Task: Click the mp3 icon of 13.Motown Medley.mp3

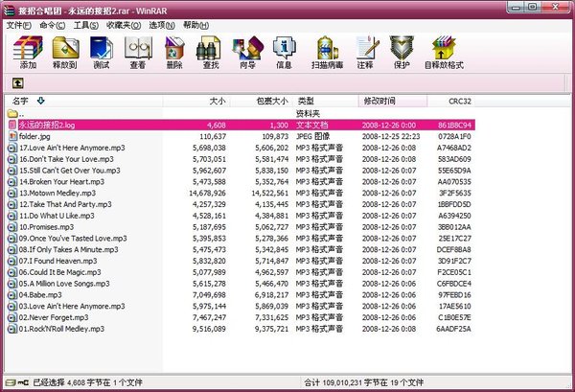Action: 12,194
